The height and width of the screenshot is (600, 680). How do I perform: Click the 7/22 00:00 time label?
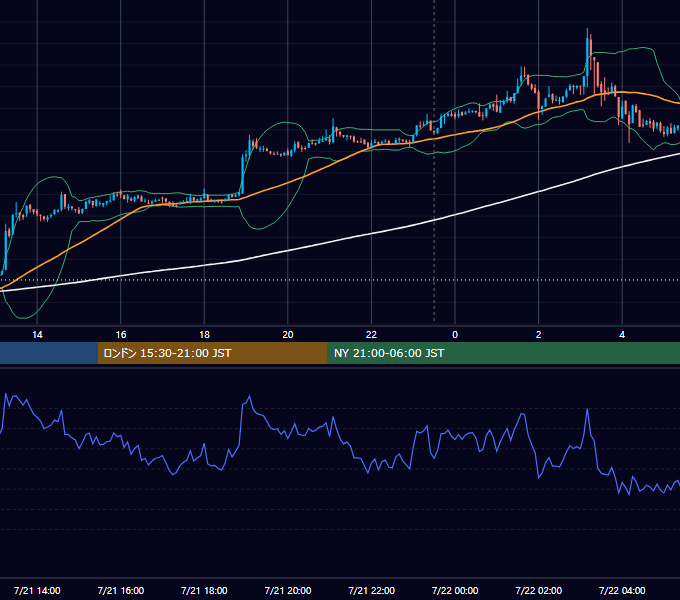click(455, 590)
